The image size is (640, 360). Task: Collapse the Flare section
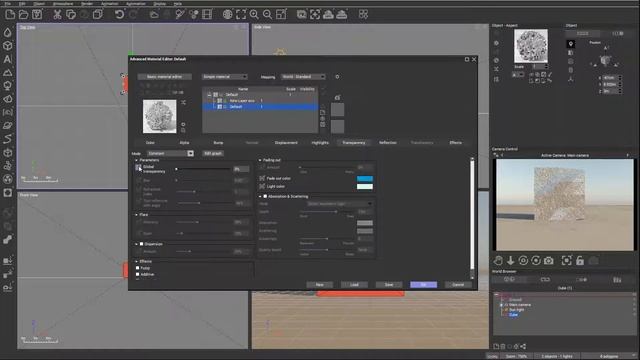point(136,215)
